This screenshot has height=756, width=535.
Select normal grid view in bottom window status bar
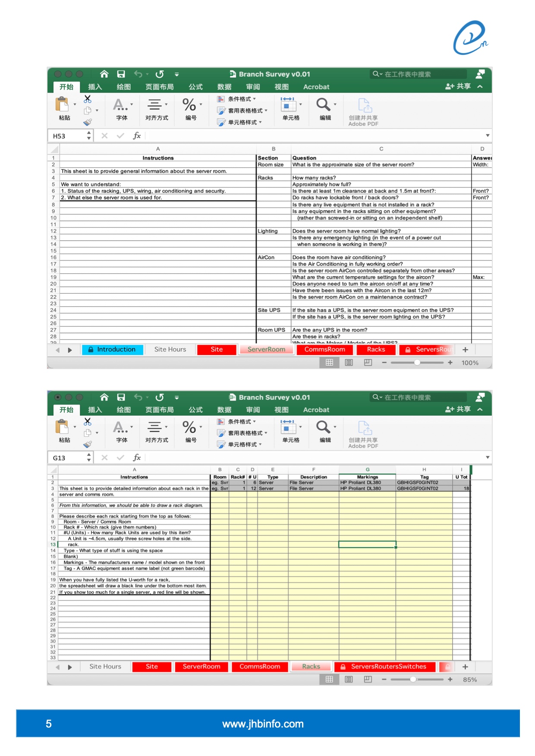(329, 679)
